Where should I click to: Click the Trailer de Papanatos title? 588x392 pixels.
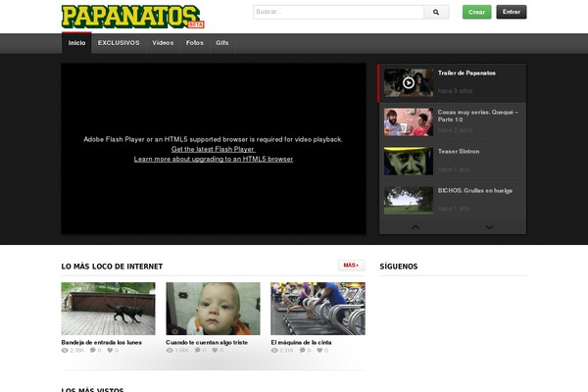tap(466, 73)
